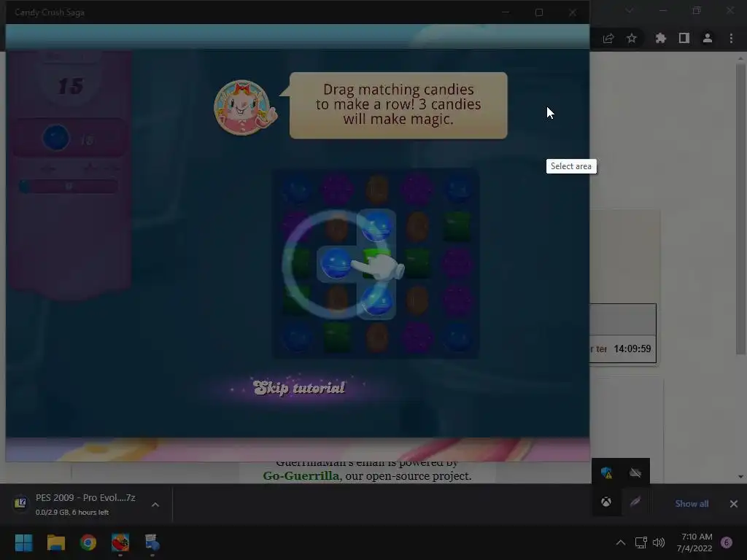This screenshot has height=560, width=747.
Task: Close the Candy Crush Saga window
Action: click(x=572, y=12)
